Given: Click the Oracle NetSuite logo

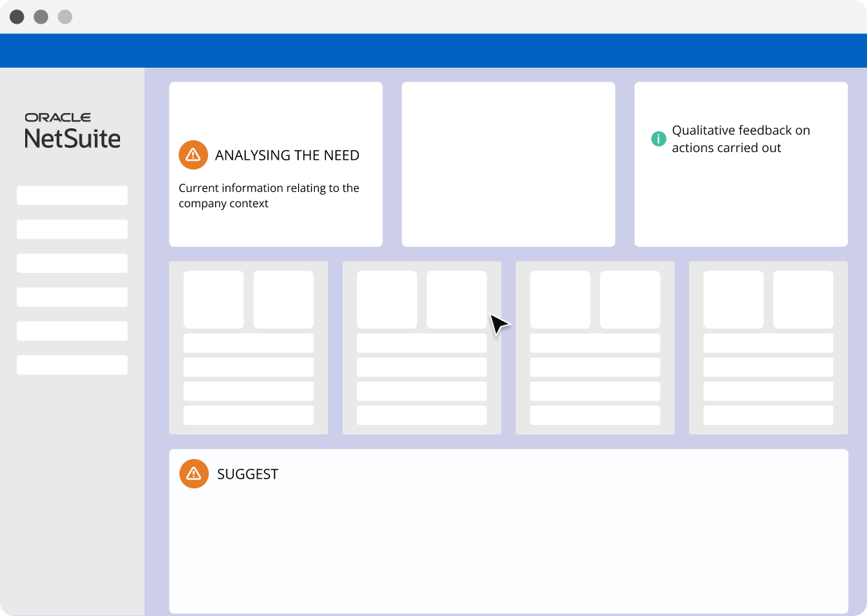Looking at the screenshot, I should pos(73,130).
